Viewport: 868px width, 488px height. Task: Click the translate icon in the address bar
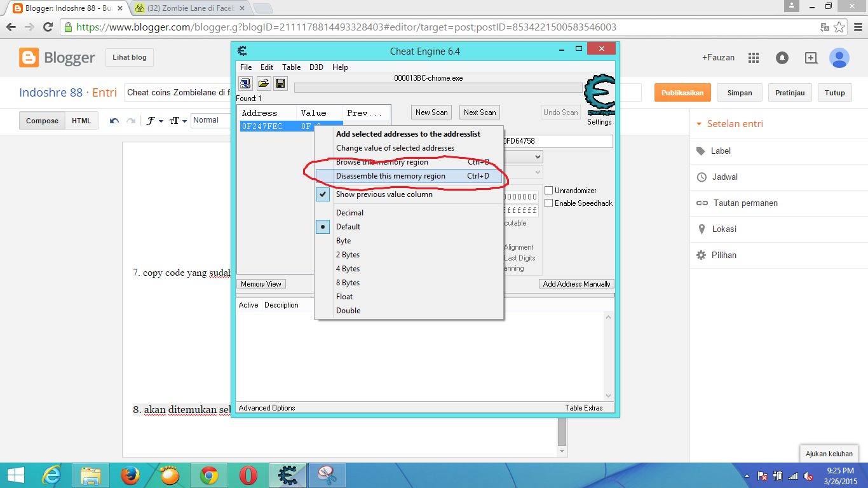(x=825, y=27)
